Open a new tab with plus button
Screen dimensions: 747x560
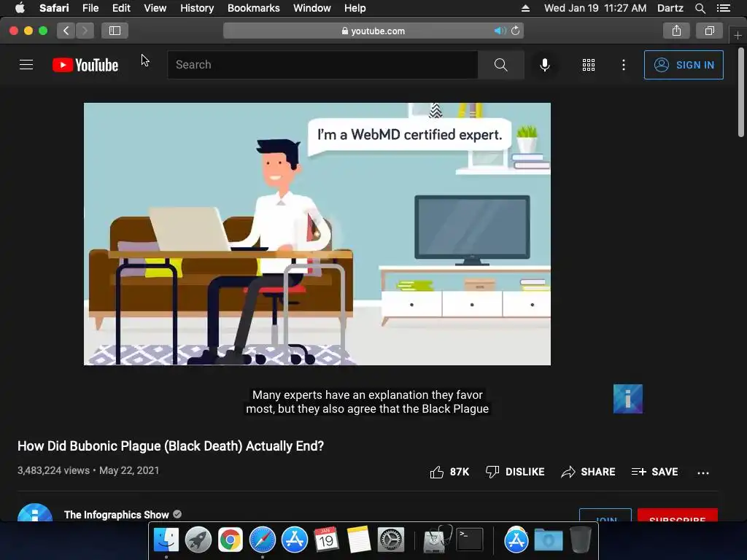tap(738, 36)
